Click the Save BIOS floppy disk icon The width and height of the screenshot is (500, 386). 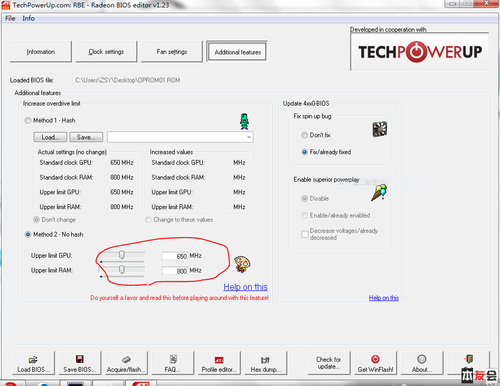click(x=80, y=359)
